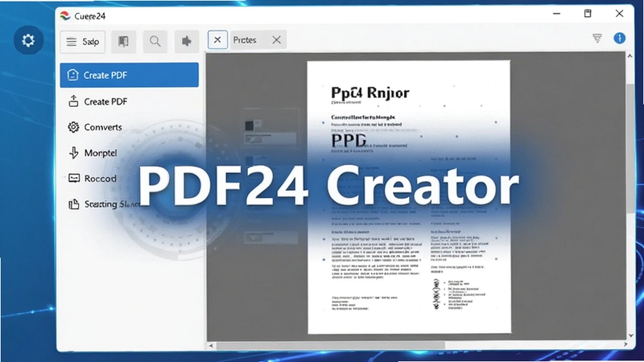Select the highlighted Create PDF item

pyautogui.click(x=130, y=75)
